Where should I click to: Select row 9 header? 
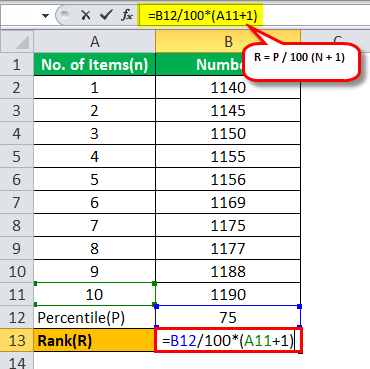click(17, 248)
